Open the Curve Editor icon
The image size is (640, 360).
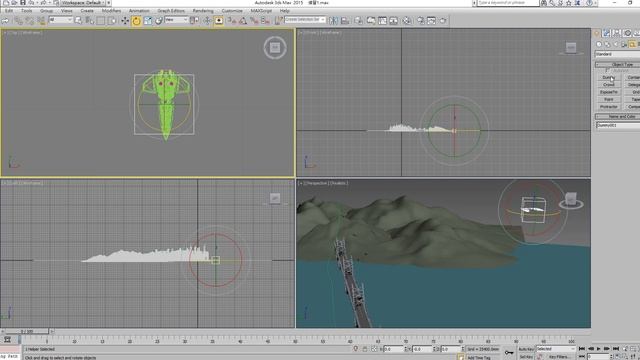click(382, 20)
